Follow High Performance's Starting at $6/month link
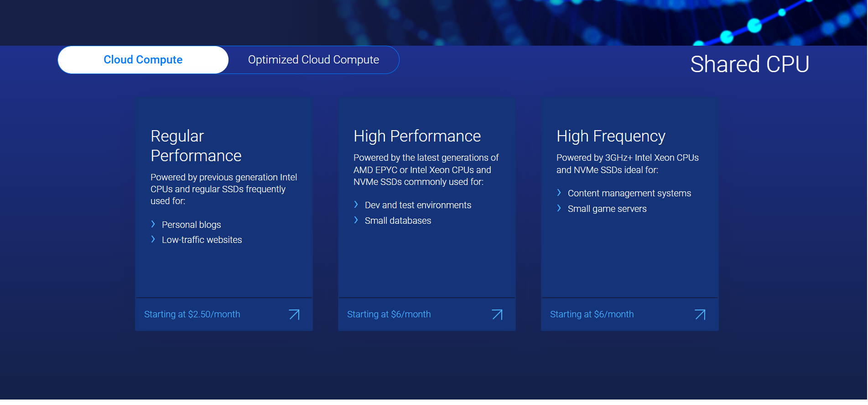This screenshot has width=868, height=405. click(389, 315)
